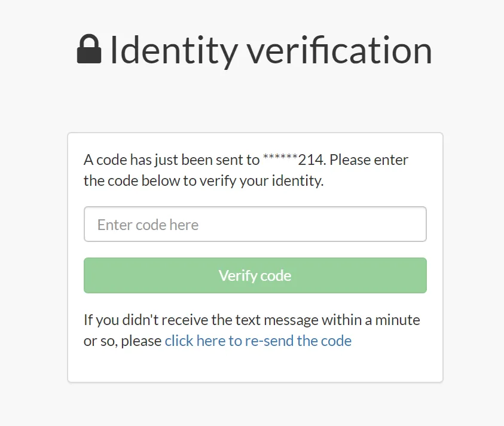
Task: Focus the "Enter code here" input field
Action: pos(255,225)
